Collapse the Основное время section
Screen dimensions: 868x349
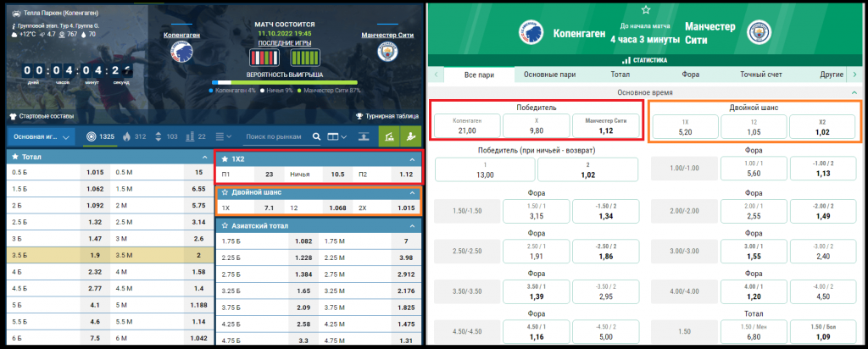click(x=853, y=91)
